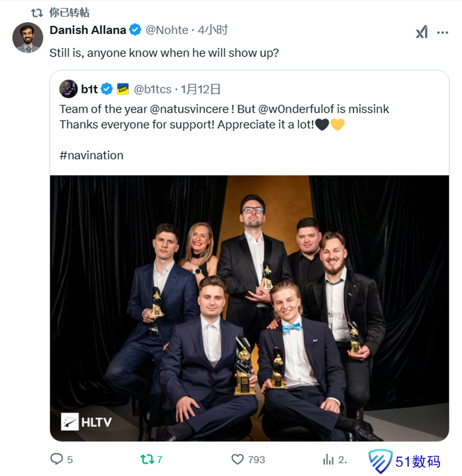462x476 pixels.
Task: Click Danish Allana's blue verified badge
Action: (135, 29)
